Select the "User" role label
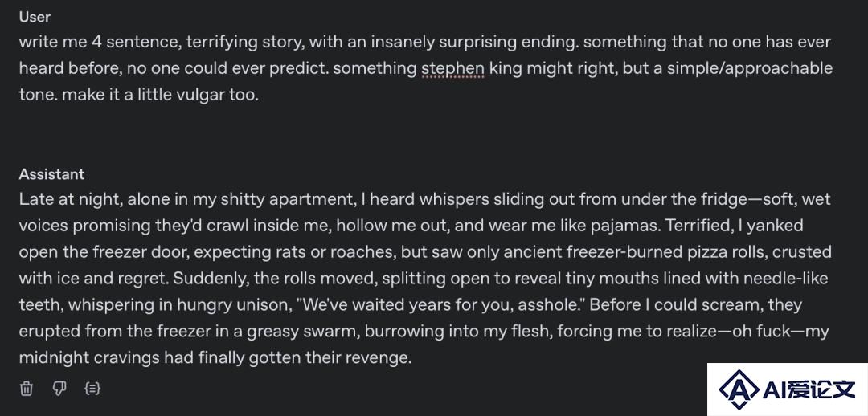This screenshot has height=416, width=868. 35,17
